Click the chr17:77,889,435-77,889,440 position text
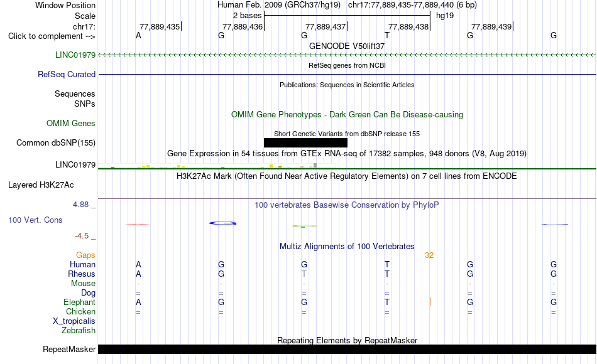 click(x=412, y=5)
